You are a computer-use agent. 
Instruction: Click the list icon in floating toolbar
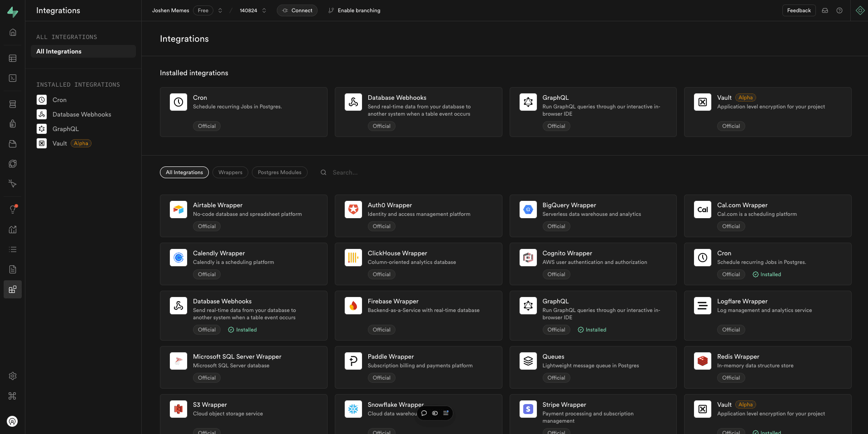click(446, 413)
